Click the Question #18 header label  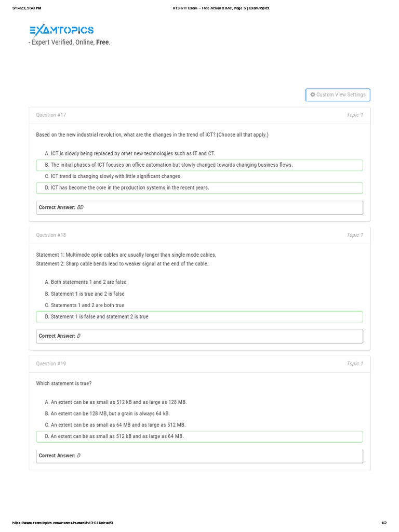pos(51,235)
